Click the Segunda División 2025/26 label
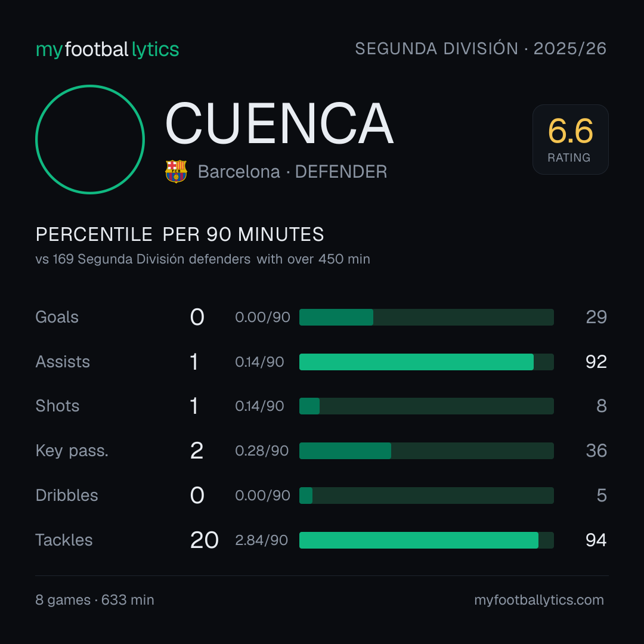This screenshot has width=644, height=644. click(x=481, y=48)
